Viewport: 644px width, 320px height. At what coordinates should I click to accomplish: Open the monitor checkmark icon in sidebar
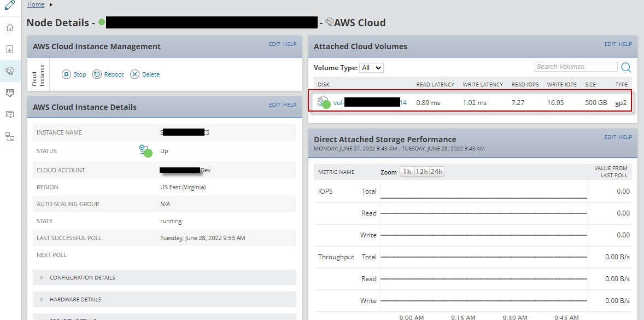[10, 115]
